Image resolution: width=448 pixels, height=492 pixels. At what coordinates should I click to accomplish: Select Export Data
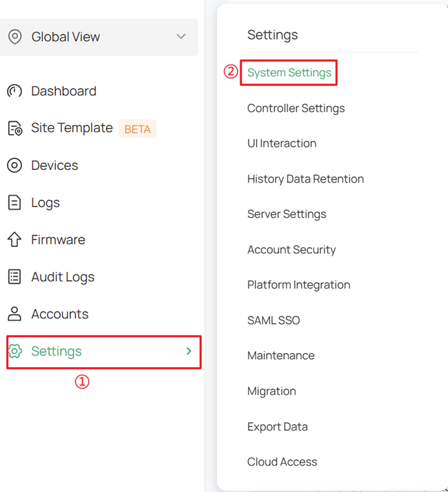point(277,427)
